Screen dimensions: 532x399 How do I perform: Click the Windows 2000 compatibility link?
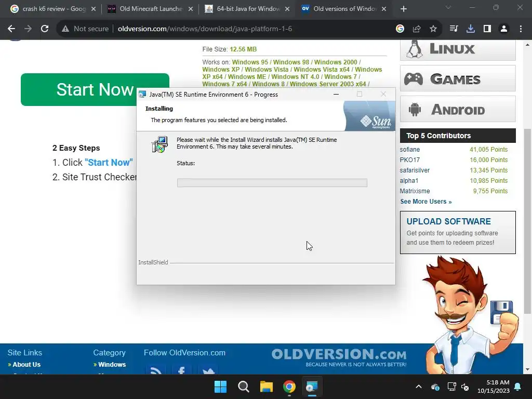[x=336, y=62]
